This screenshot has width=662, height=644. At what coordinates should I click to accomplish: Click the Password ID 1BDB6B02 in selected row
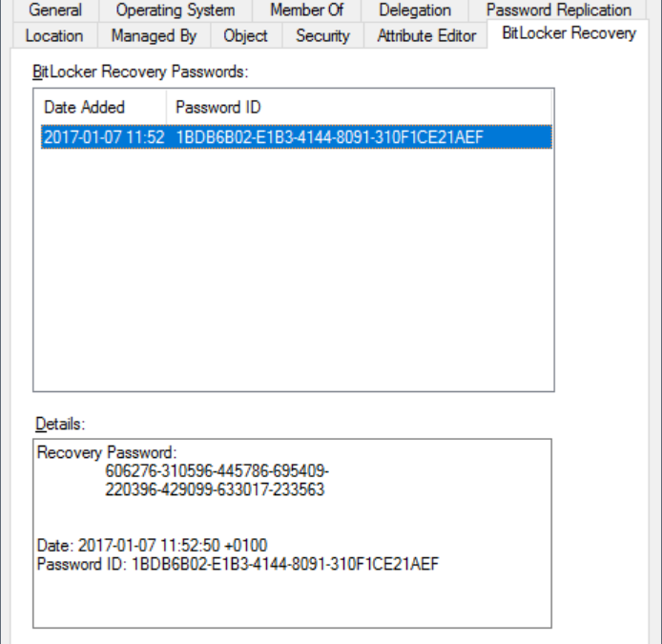click(329, 136)
